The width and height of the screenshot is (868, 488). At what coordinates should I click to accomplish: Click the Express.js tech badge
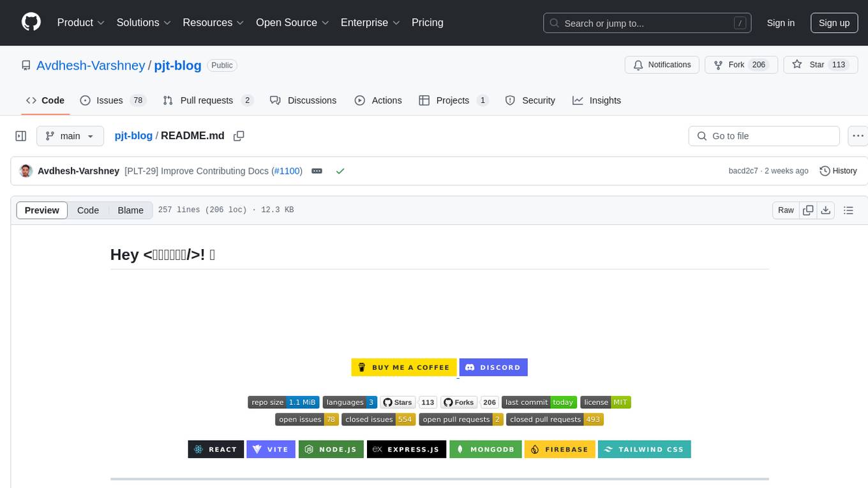[x=407, y=449]
